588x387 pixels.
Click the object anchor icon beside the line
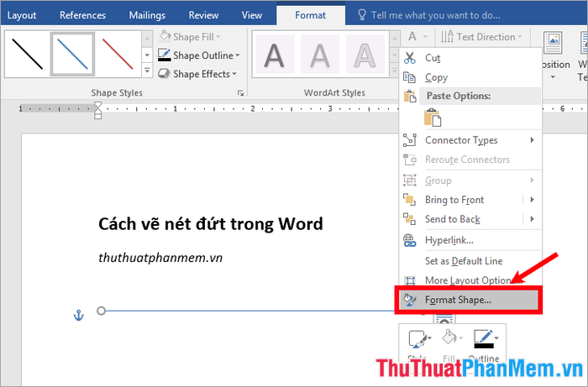click(x=78, y=316)
